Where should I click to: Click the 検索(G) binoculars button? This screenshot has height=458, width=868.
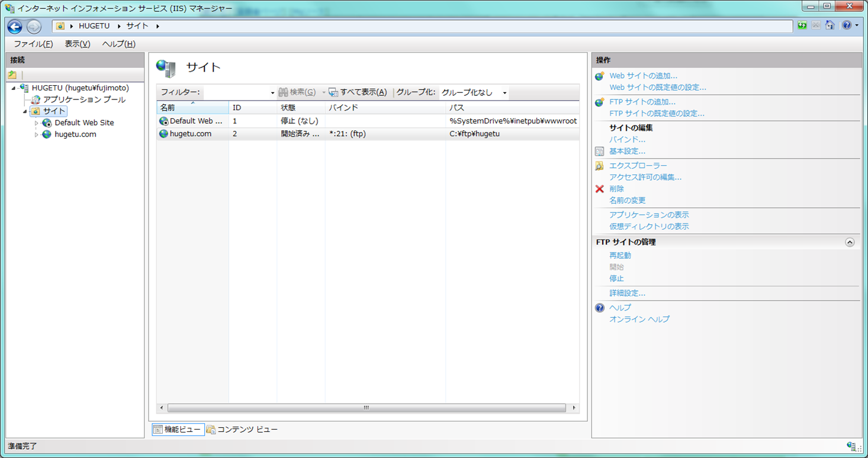tap(297, 92)
